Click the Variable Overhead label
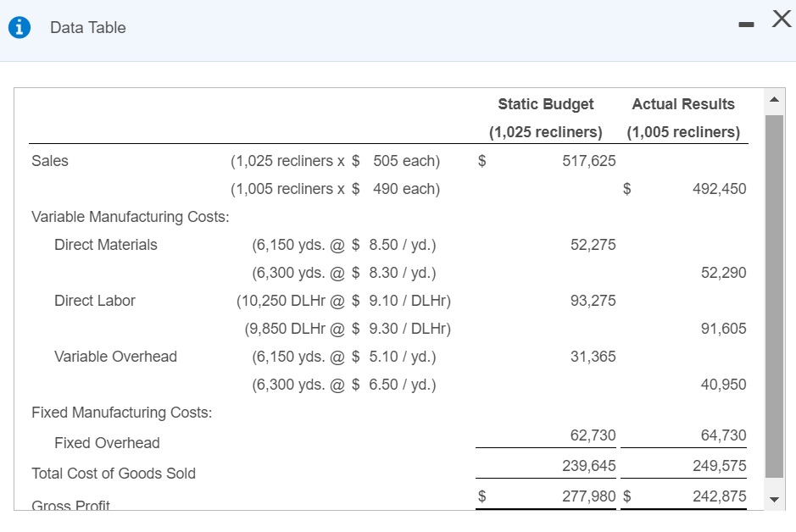 point(115,357)
